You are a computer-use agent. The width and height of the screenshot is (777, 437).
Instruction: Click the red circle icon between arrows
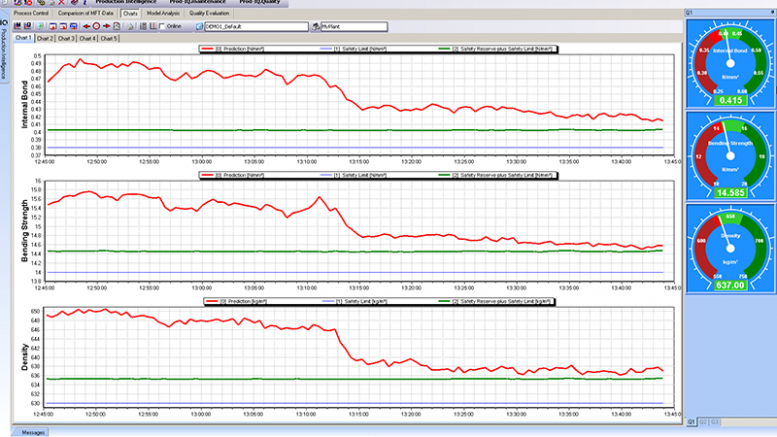(x=96, y=26)
